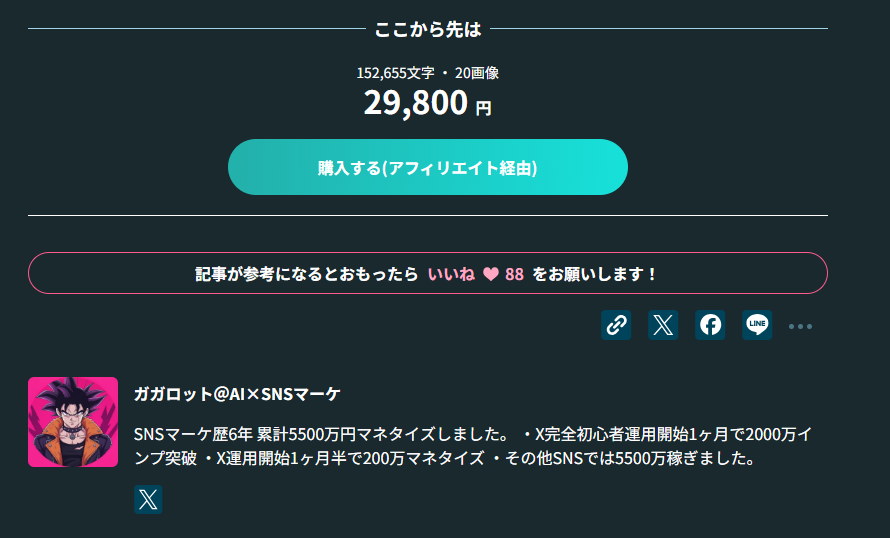
Task: Open the three-dots more share options
Action: [x=800, y=326]
